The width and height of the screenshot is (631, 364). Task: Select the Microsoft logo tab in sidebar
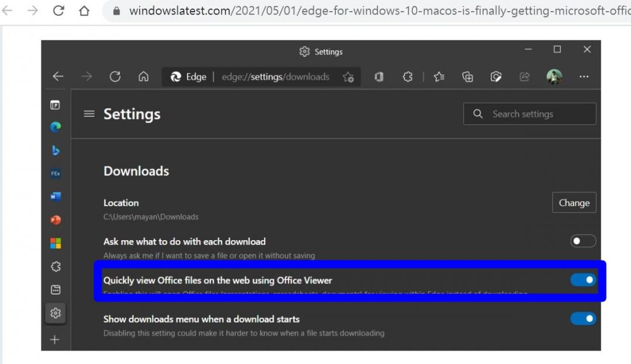[x=56, y=243]
